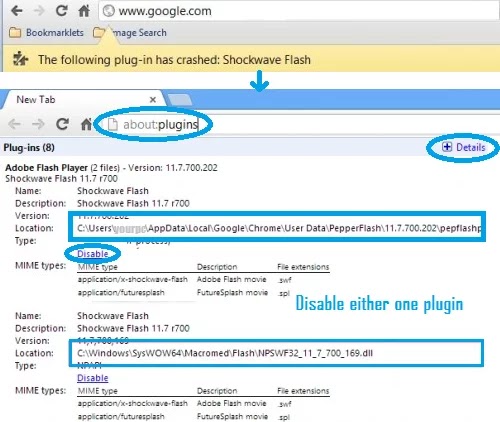This screenshot has width=500, height=422.
Task: Reload the www.google.com page
Action: coord(61,11)
